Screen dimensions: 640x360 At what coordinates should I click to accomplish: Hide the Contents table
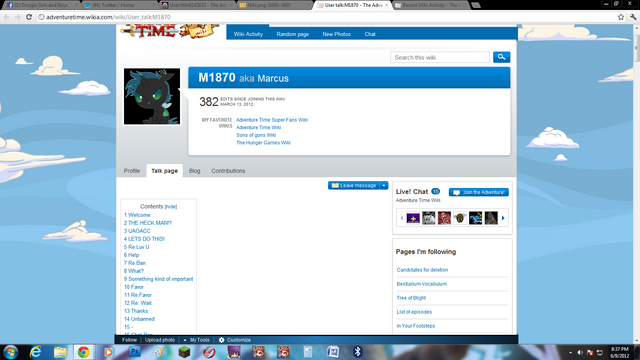(x=171, y=207)
